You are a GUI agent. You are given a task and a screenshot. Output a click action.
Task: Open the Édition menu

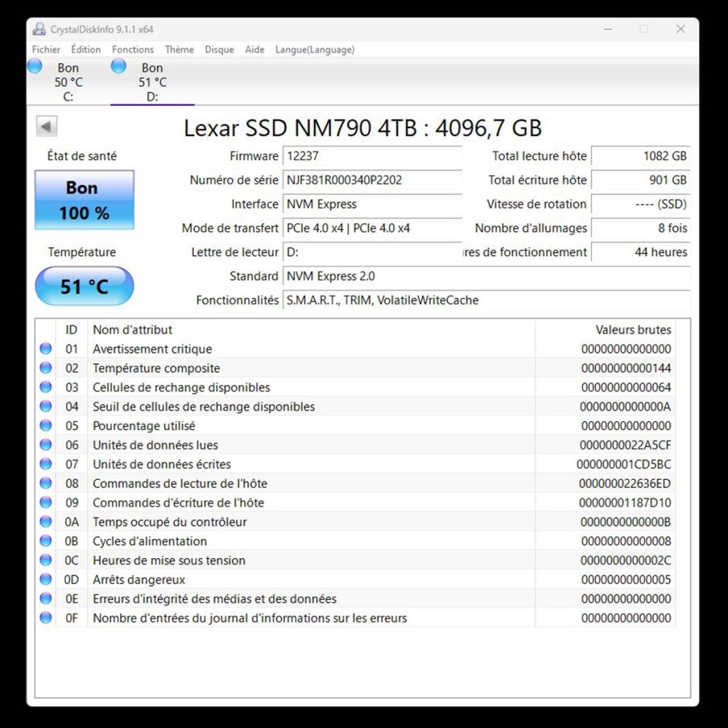[86, 50]
